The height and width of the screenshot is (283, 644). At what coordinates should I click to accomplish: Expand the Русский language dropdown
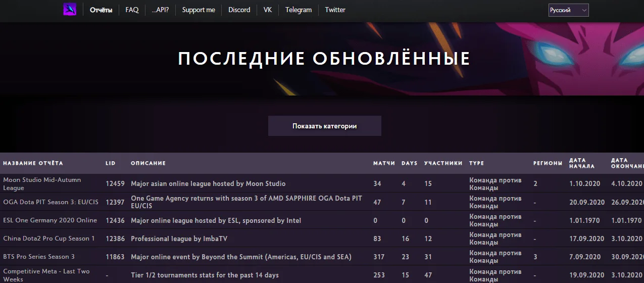(x=569, y=10)
